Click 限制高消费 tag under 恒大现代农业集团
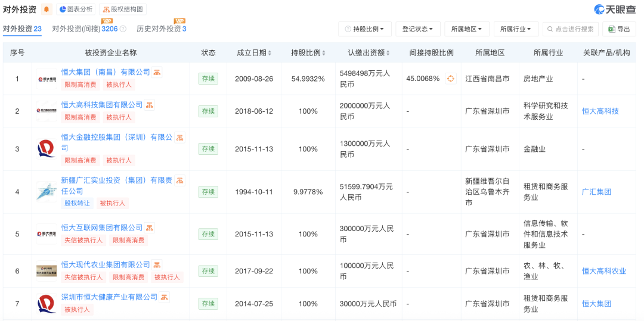This screenshot has height=321, width=644. coord(128,277)
